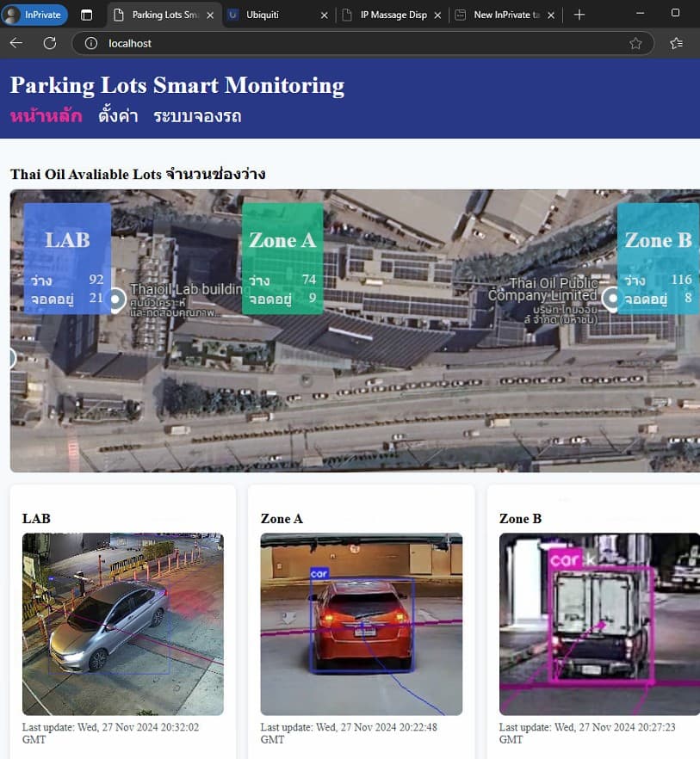
Task: Open the LAB camera snapshot image
Action: coord(123,624)
